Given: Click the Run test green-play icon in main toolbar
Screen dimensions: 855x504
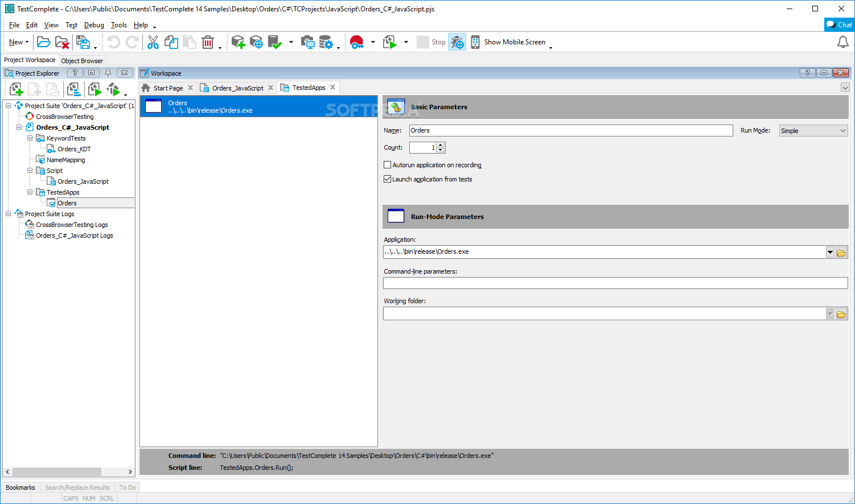Looking at the screenshot, I should click(x=390, y=42).
